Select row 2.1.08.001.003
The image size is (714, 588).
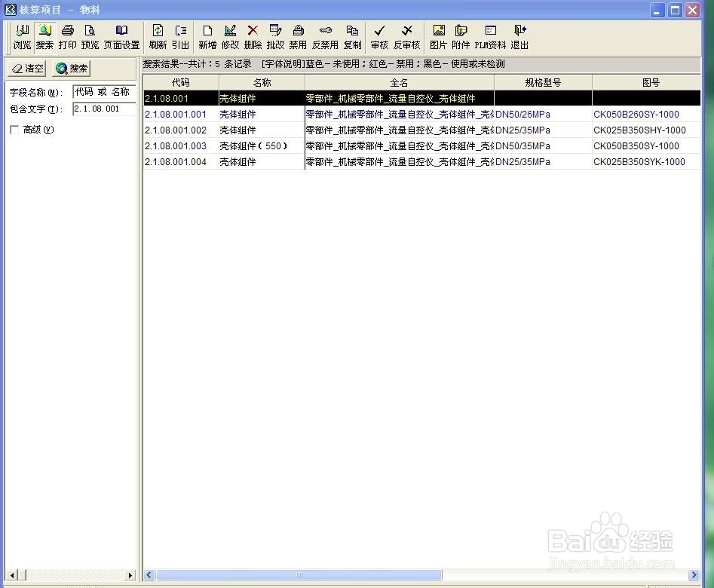(421, 146)
